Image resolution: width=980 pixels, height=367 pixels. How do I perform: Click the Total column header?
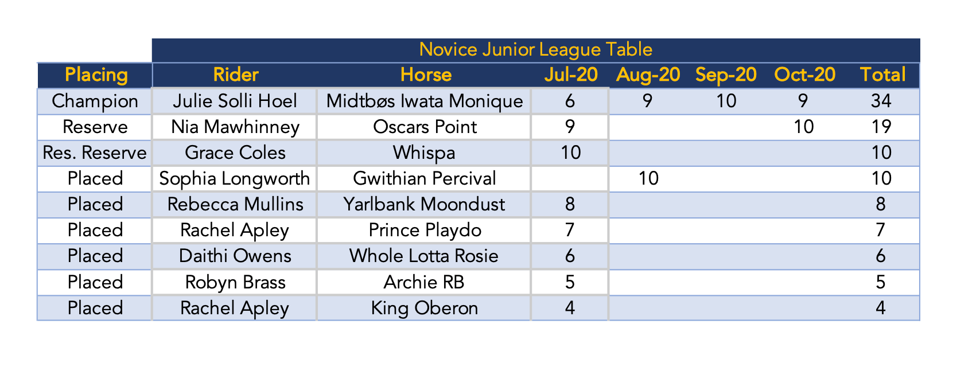point(882,75)
